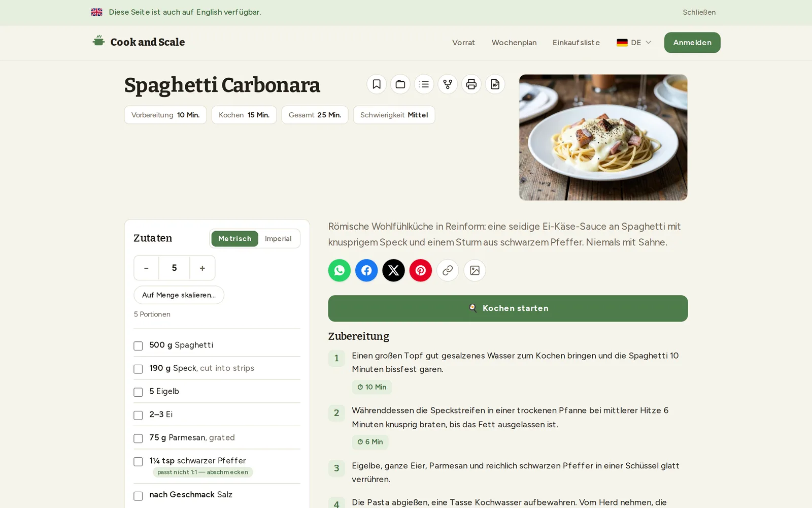Pin the recipe on Pinterest
812x508 pixels.
(x=421, y=270)
